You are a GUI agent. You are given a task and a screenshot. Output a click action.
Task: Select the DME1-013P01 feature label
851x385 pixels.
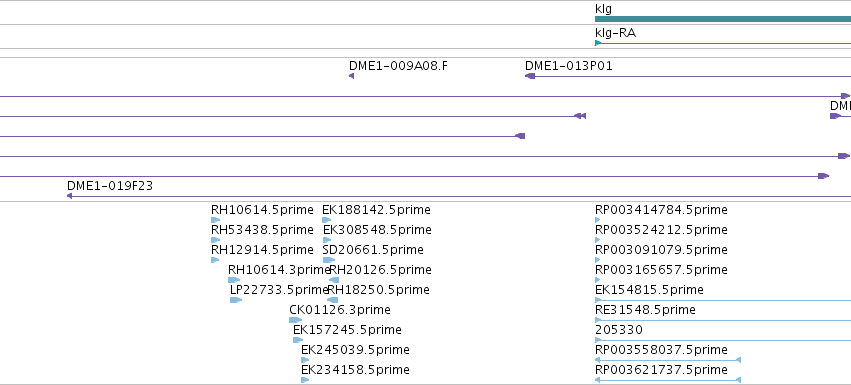pos(569,66)
